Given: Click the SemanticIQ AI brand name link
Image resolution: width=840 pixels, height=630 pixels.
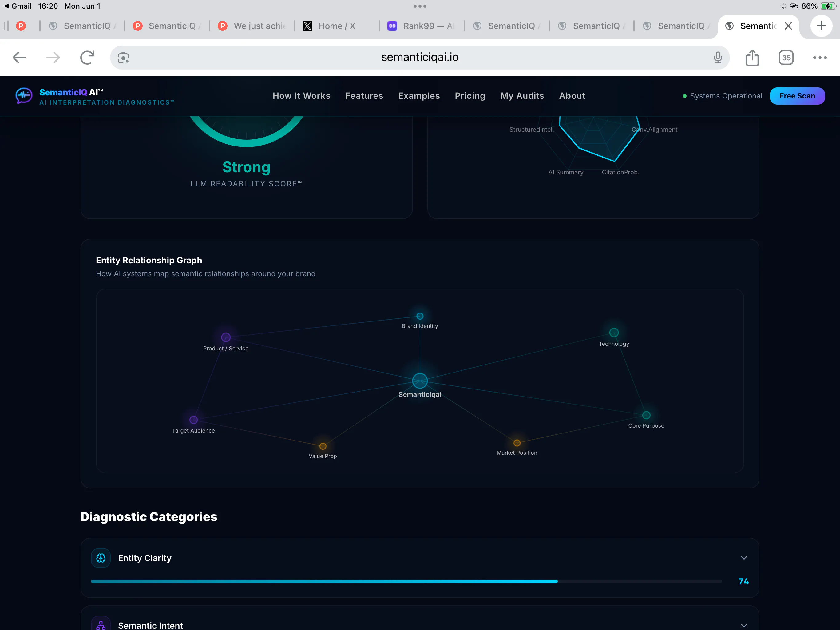Looking at the screenshot, I should (71, 92).
